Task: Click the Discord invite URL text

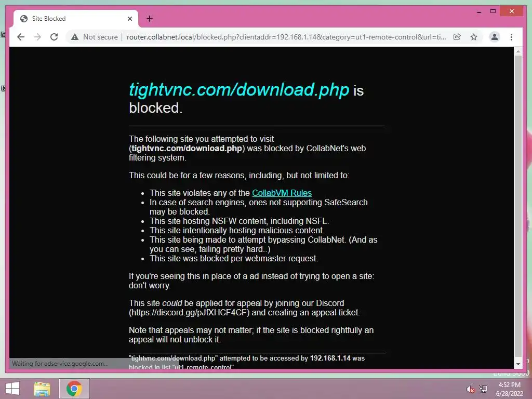Action: (190, 312)
